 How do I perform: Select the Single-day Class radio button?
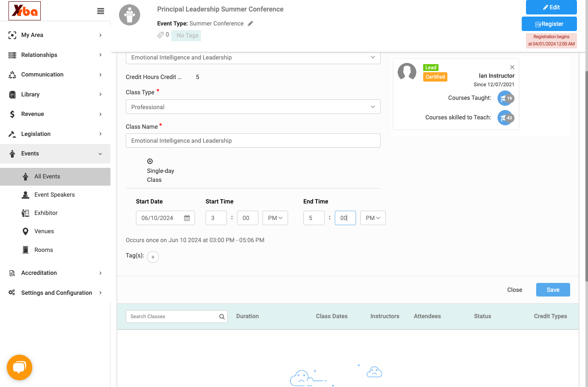150,161
